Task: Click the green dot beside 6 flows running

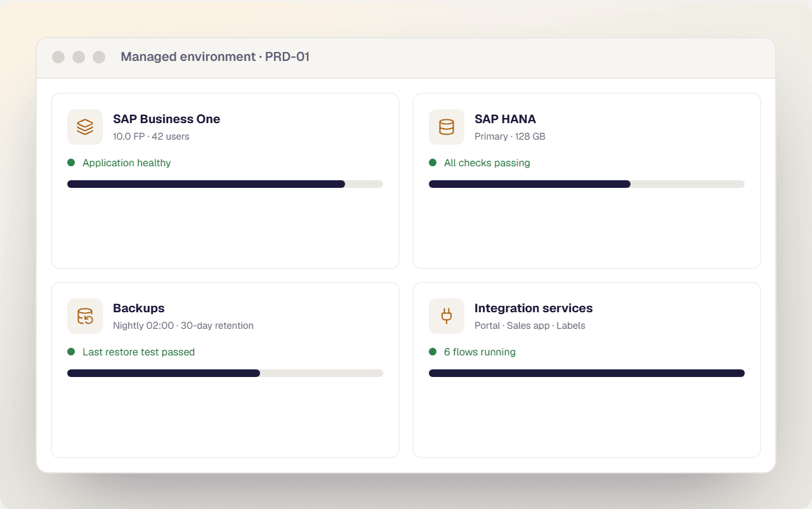Action: click(x=433, y=352)
